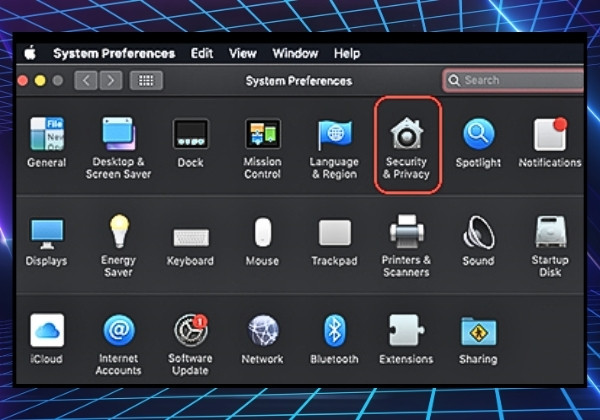Open the Keyboard preferences pane

click(x=191, y=246)
